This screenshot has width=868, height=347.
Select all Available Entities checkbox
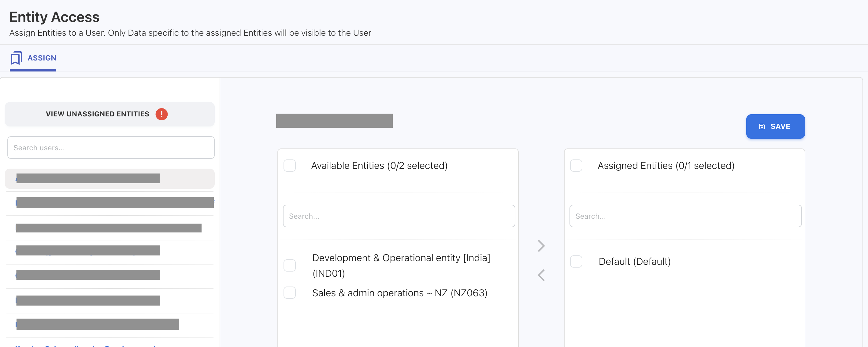point(289,166)
